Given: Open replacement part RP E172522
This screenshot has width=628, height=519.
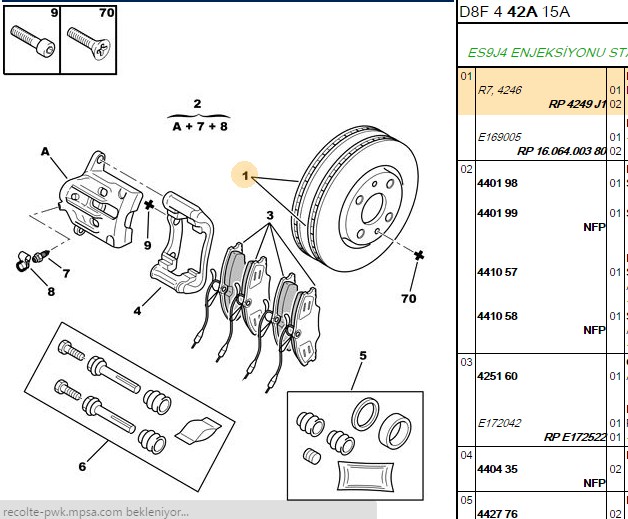Looking at the screenshot, I should pos(574,437).
